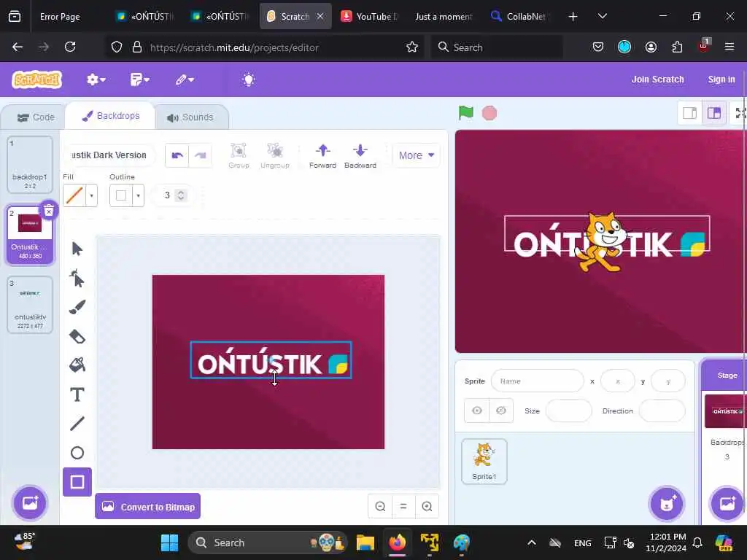This screenshot has height=560, width=747.
Task: Click the Redo arrow
Action: click(x=201, y=155)
